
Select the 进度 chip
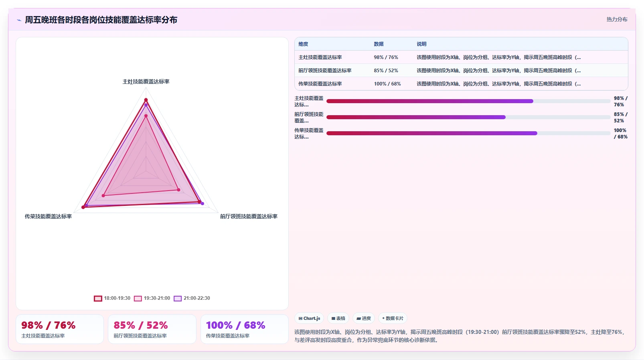coord(364,318)
